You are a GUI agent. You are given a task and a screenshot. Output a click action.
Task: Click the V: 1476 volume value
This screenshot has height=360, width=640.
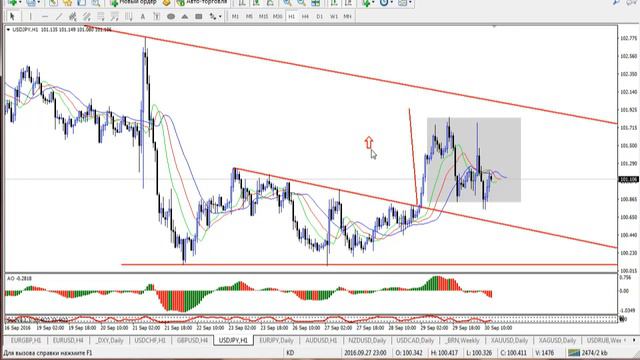point(545,353)
